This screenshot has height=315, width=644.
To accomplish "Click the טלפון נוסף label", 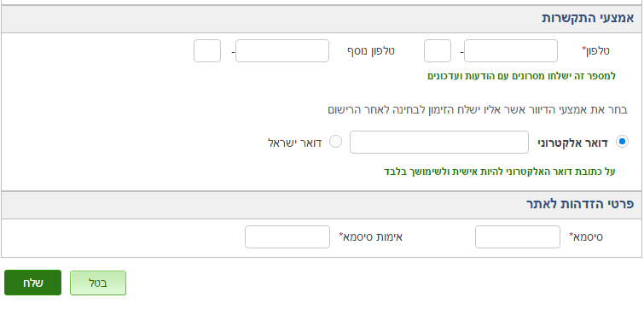I will 371,51.
